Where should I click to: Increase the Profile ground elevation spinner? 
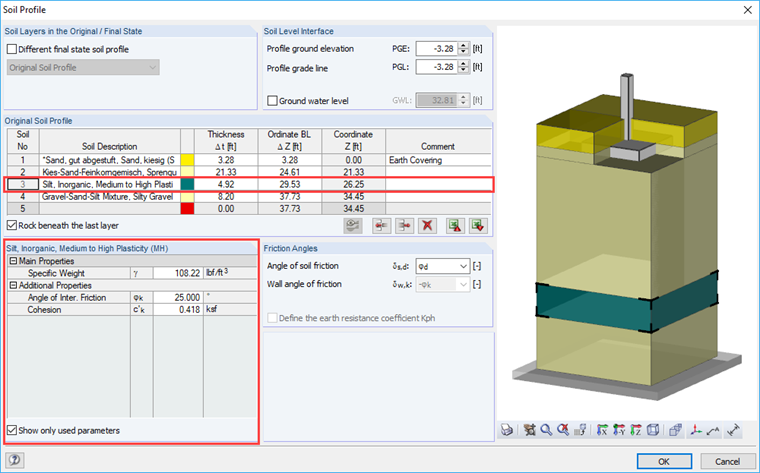463,45
